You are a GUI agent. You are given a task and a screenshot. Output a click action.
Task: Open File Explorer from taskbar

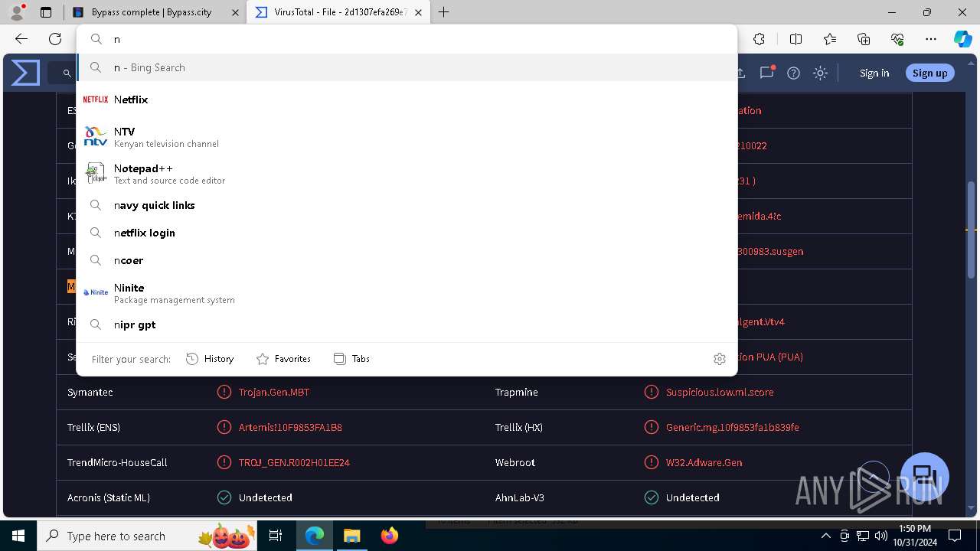[351, 536]
